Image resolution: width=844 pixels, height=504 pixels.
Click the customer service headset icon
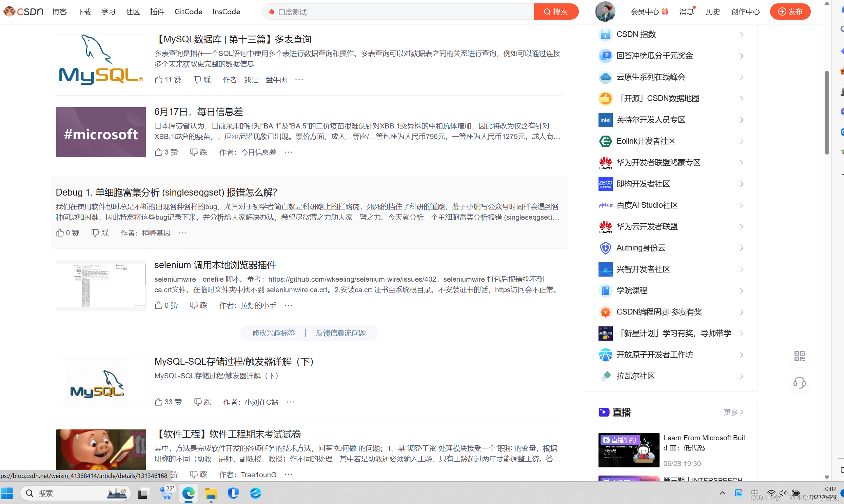coord(799,383)
